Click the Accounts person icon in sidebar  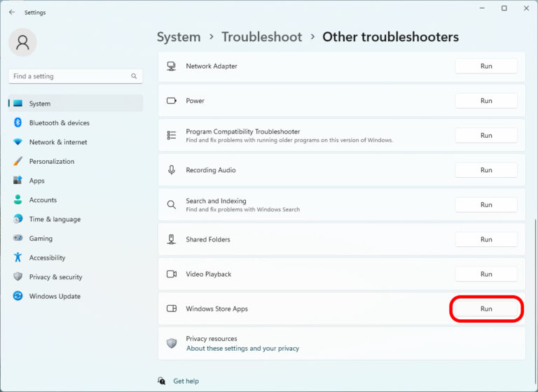tap(18, 199)
